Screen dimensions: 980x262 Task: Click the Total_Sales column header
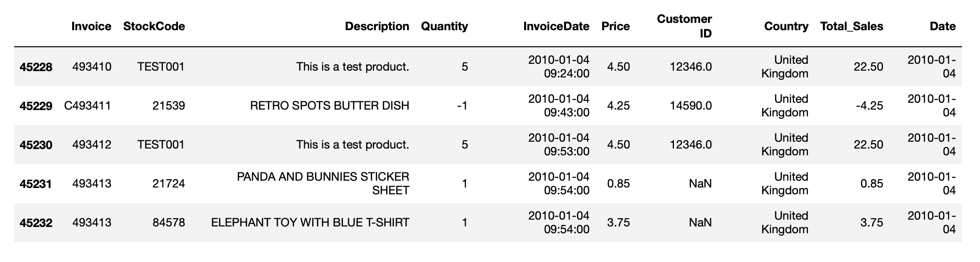[852, 26]
